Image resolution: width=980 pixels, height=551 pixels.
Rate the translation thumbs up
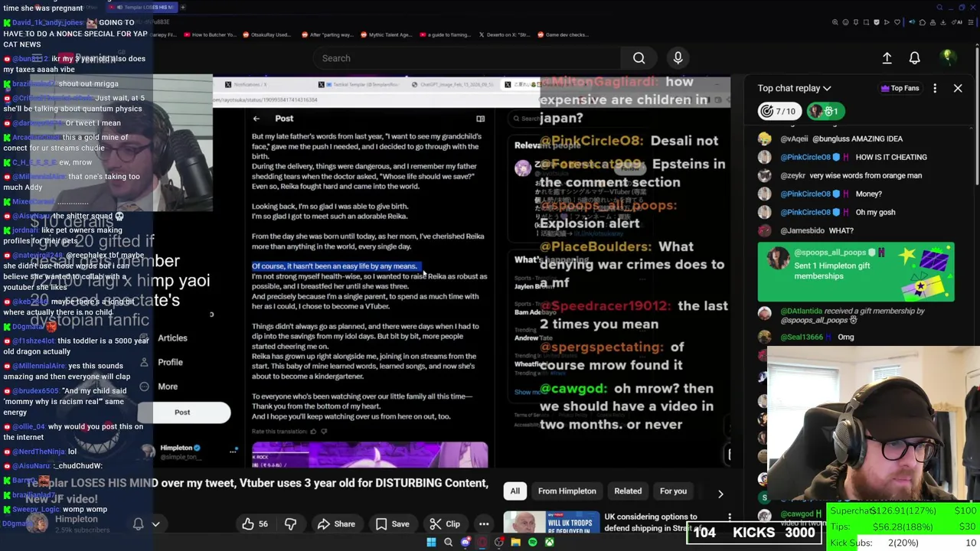[313, 432]
